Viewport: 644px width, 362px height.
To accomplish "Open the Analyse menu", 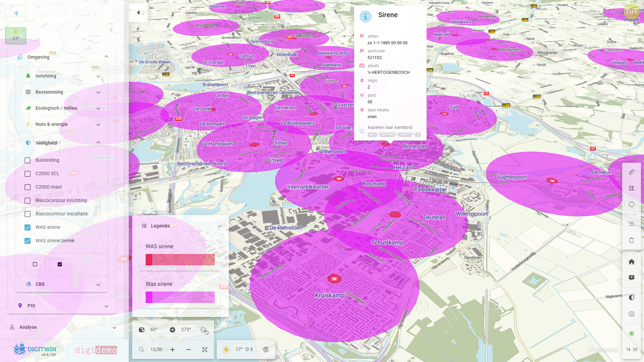I will point(114,327).
